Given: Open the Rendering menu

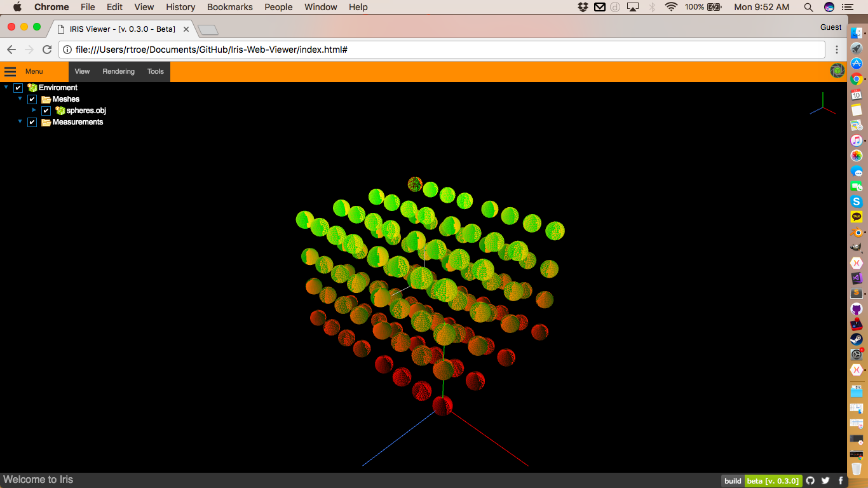Looking at the screenshot, I should [118, 71].
